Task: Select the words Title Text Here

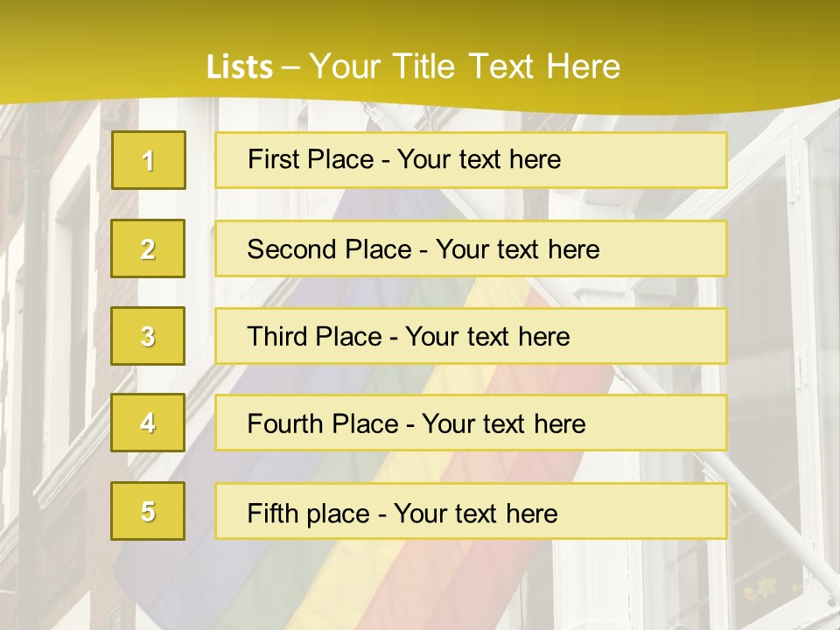Action: pos(507,66)
